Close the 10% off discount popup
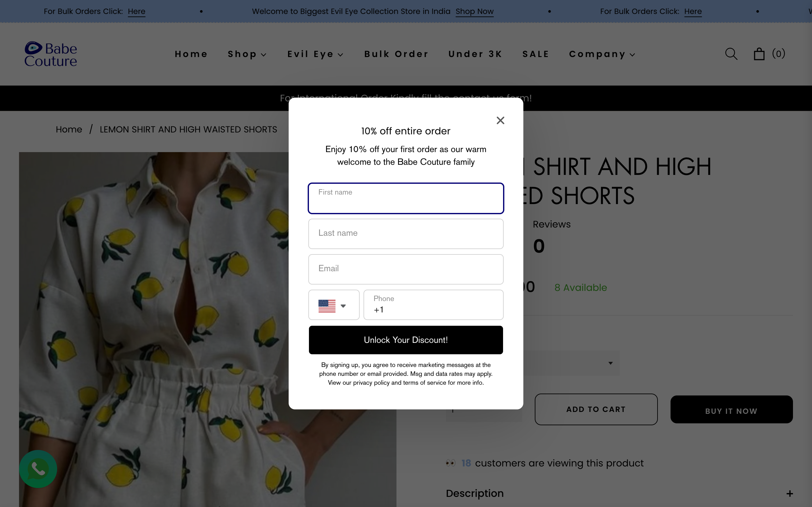The image size is (812, 507). click(500, 120)
